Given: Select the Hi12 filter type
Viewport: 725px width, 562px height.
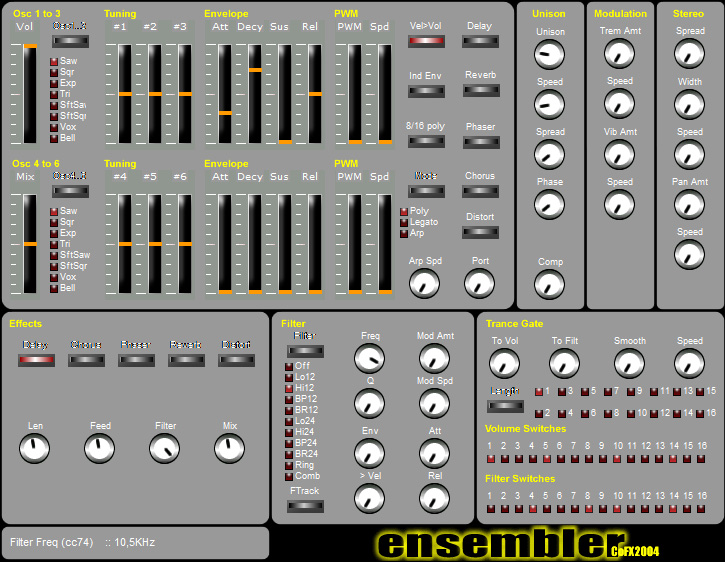Looking at the screenshot, I should [x=289, y=389].
